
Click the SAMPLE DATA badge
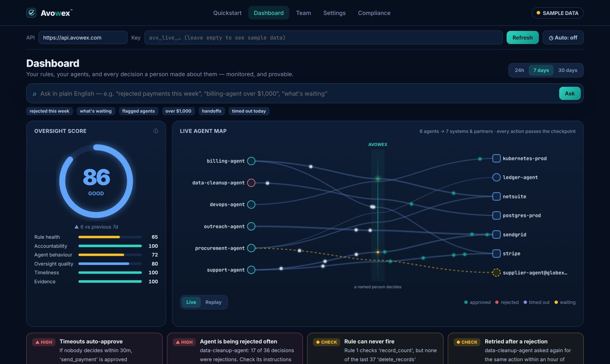pyautogui.click(x=557, y=13)
